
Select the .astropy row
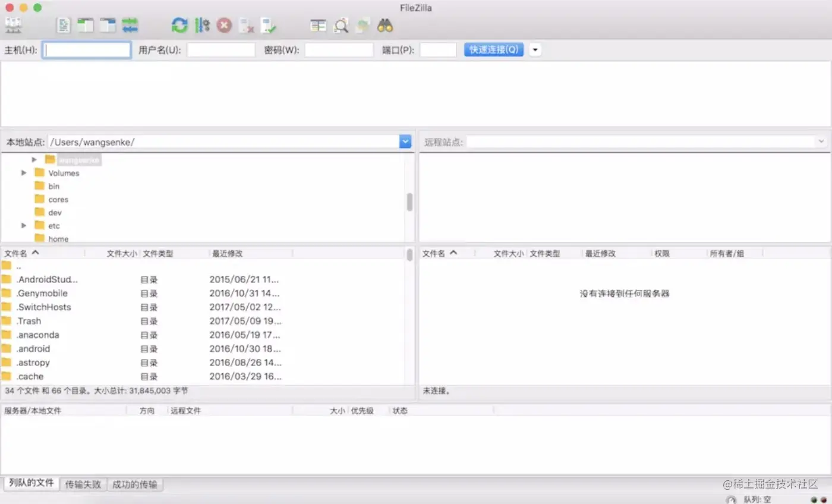pos(202,363)
